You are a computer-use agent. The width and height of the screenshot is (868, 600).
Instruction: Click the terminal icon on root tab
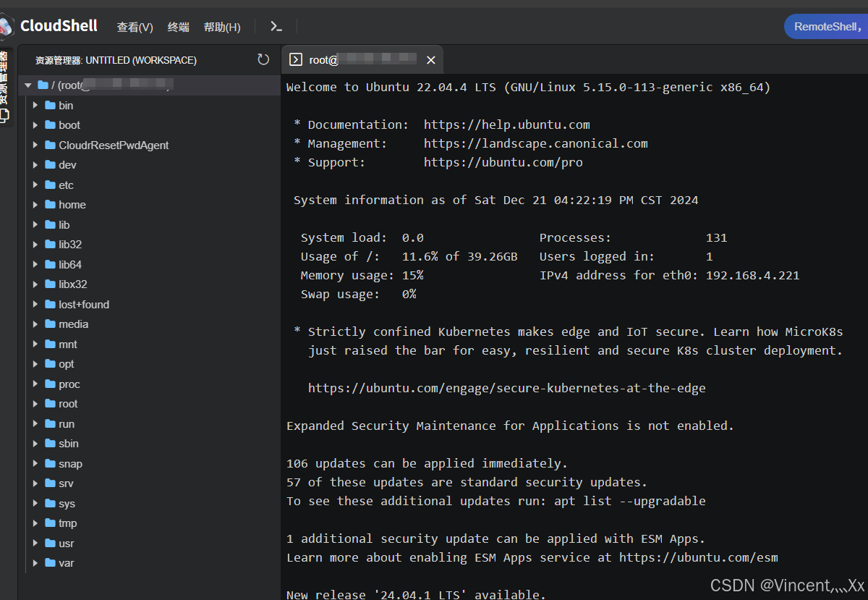coord(295,60)
